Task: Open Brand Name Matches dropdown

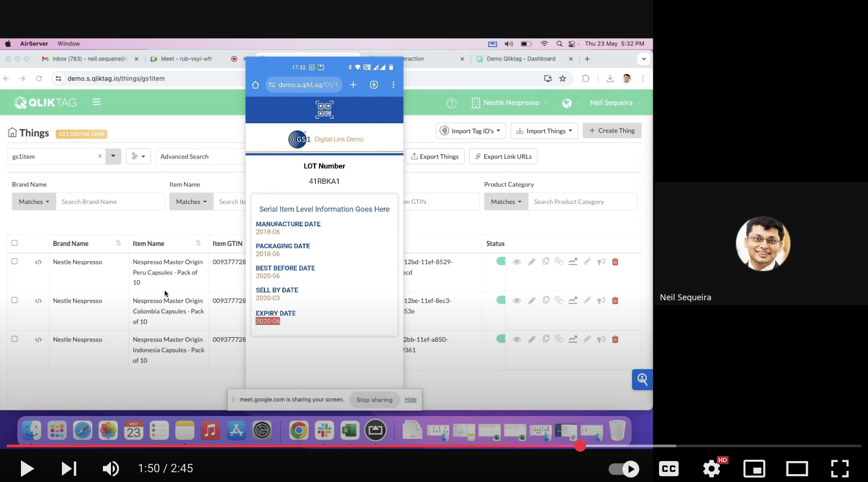Action: [34, 202]
